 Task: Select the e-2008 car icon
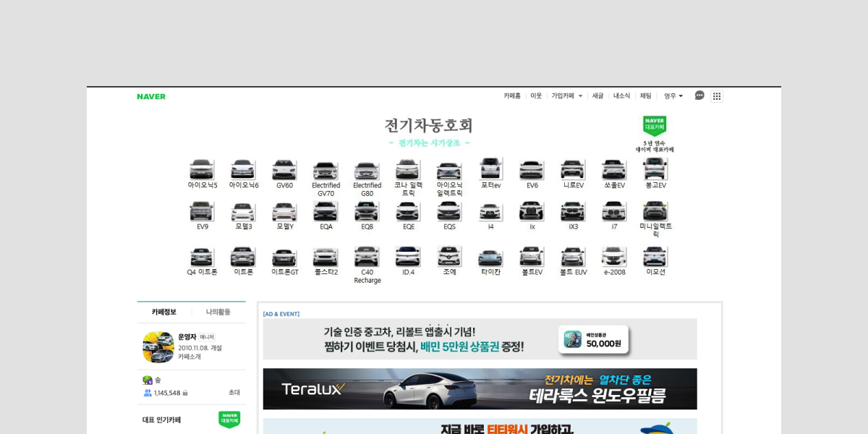614,256
